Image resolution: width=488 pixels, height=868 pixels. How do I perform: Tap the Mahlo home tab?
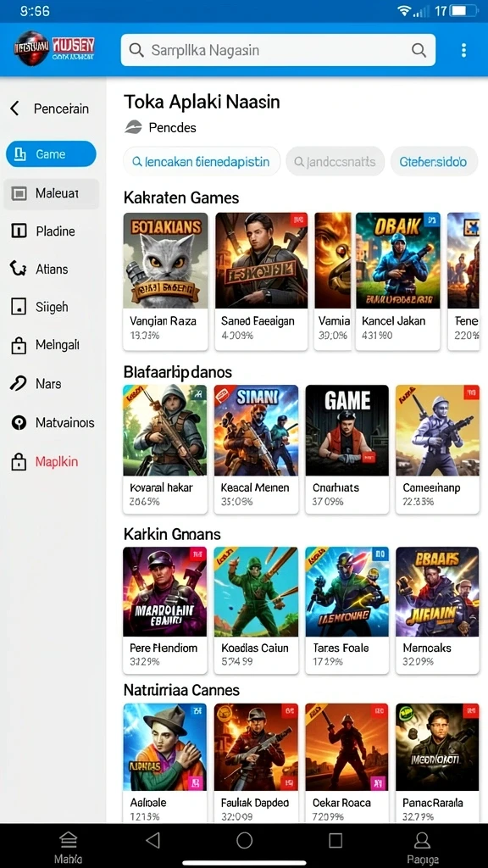68,847
